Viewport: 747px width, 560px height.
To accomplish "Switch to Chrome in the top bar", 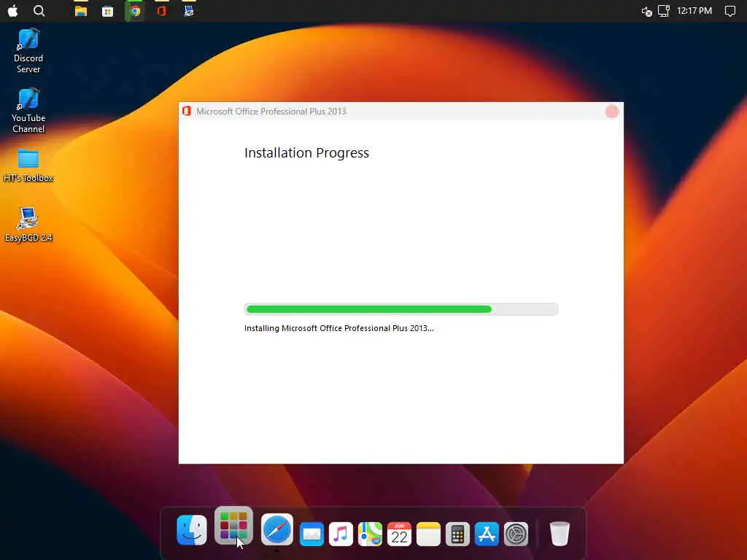I will click(x=135, y=11).
